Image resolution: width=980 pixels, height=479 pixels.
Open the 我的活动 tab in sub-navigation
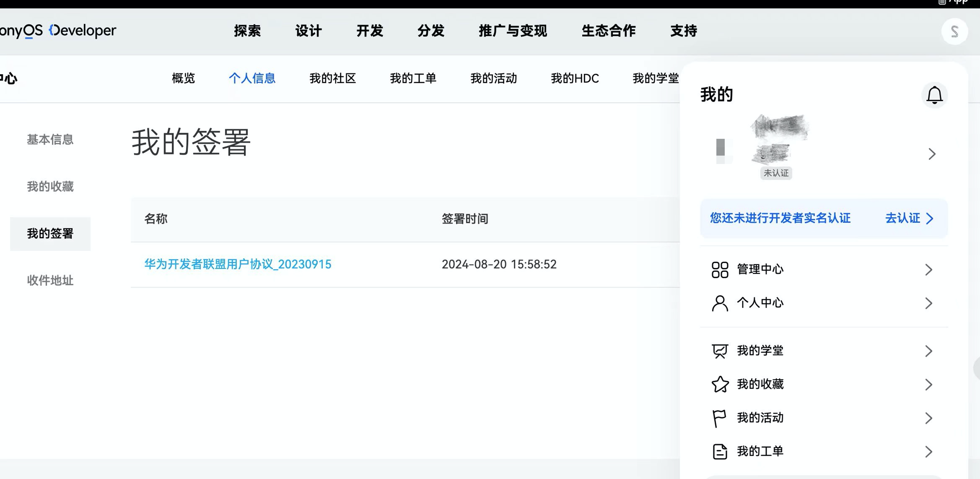tap(494, 78)
